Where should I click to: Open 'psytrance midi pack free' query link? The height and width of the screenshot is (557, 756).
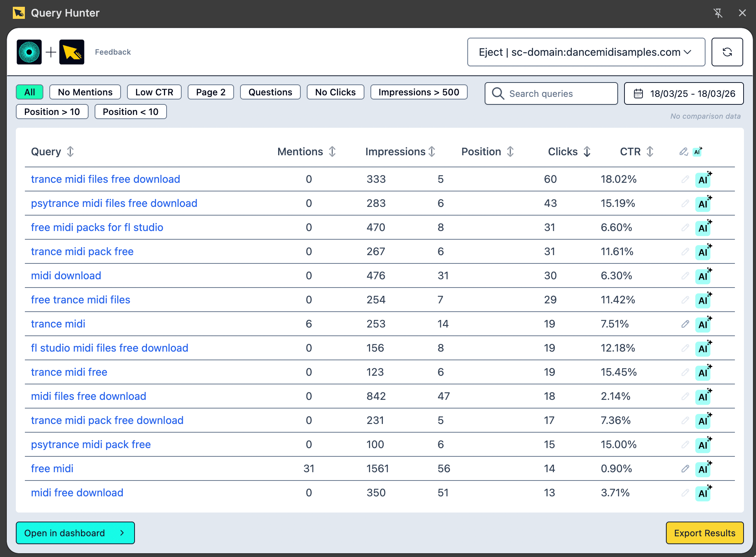90,444
